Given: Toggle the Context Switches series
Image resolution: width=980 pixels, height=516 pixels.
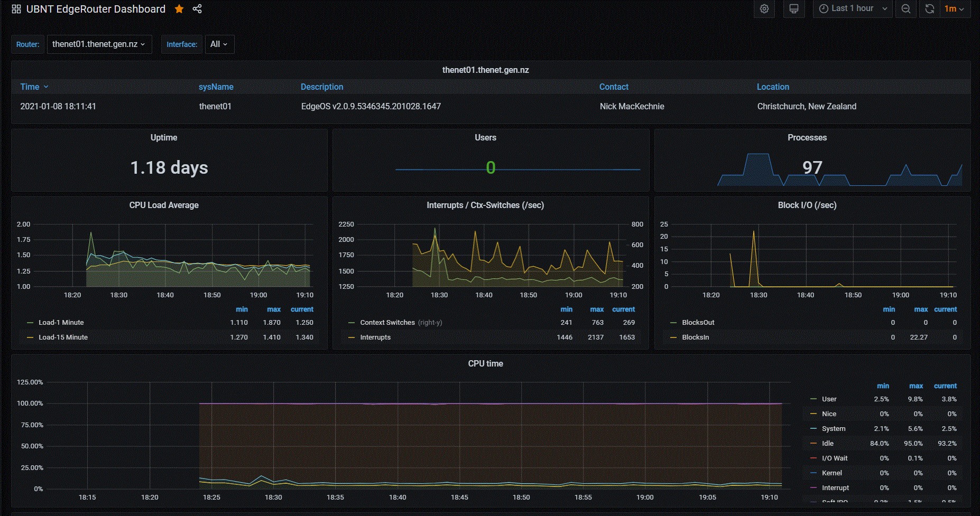Looking at the screenshot, I should 387,323.
